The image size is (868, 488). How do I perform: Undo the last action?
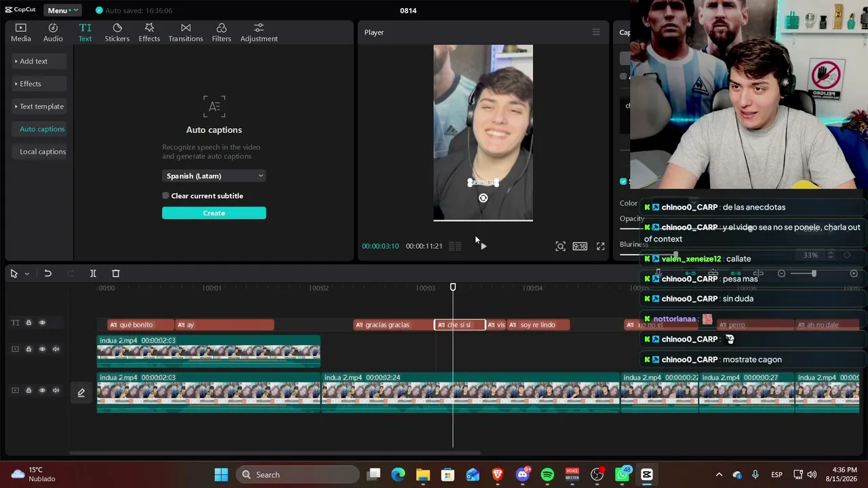[47, 273]
